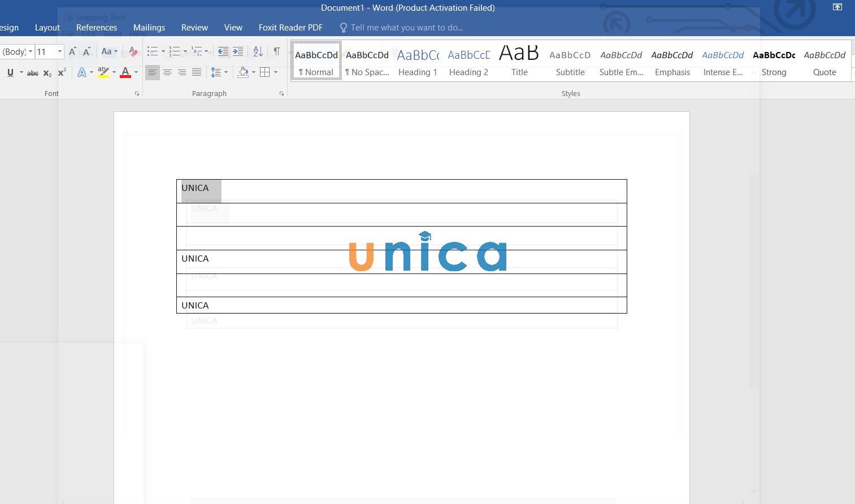Screen dimensions: 855x504
Task: Apply the Subtitle style
Action: pyautogui.click(x=570, y=61)
